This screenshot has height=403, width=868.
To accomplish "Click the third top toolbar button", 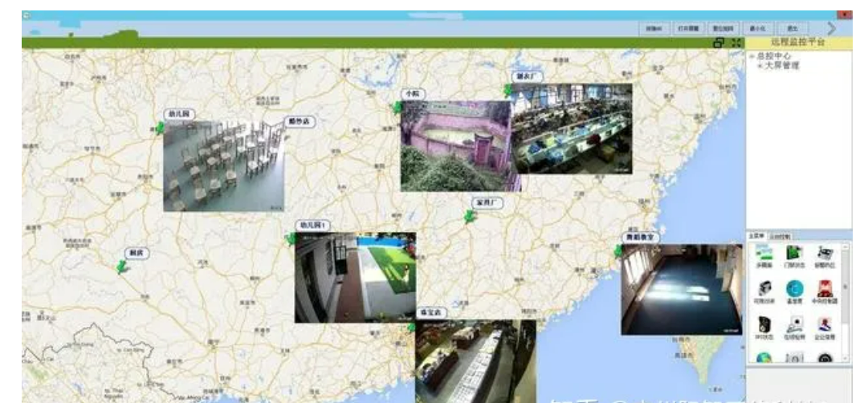I will pos(723,28).
